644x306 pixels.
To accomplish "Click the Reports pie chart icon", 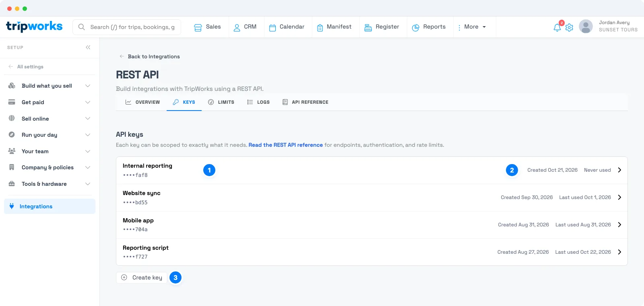I will pyautogui.click(x=416, y=27).
